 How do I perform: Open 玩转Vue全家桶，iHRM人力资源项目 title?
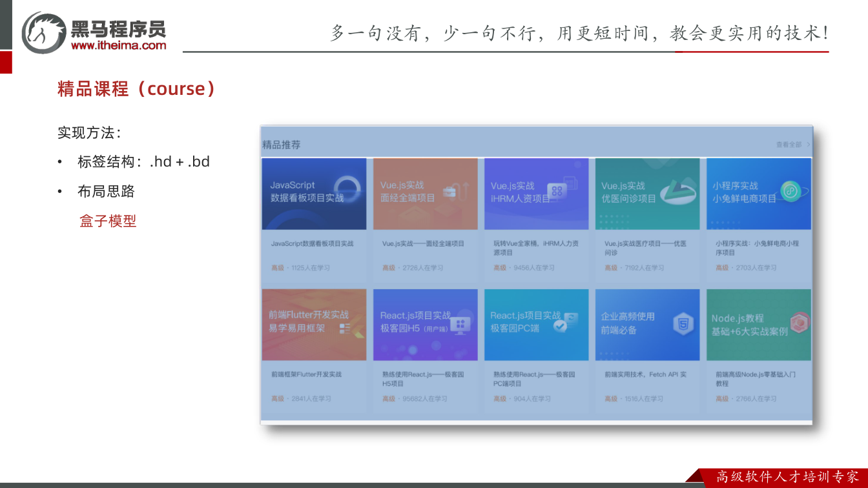[x=536, y=248]
